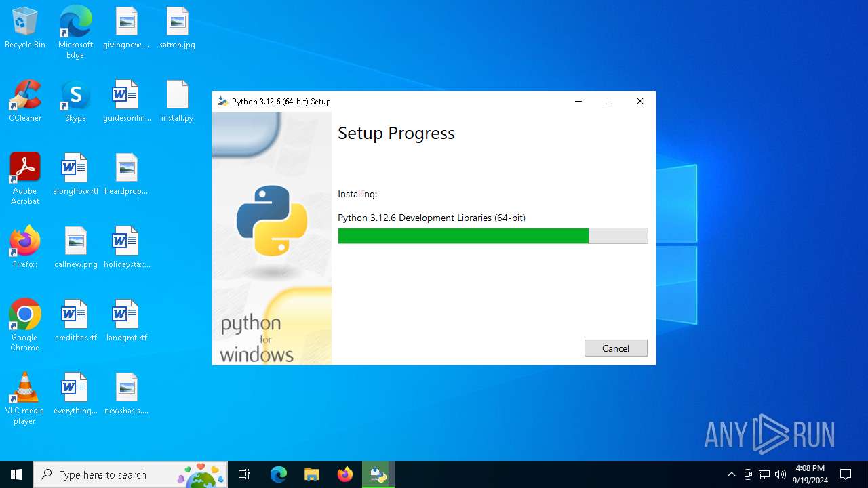Minimize the Python Setup window
Viewport: 868px width, 488px height.
pos(578,101)
